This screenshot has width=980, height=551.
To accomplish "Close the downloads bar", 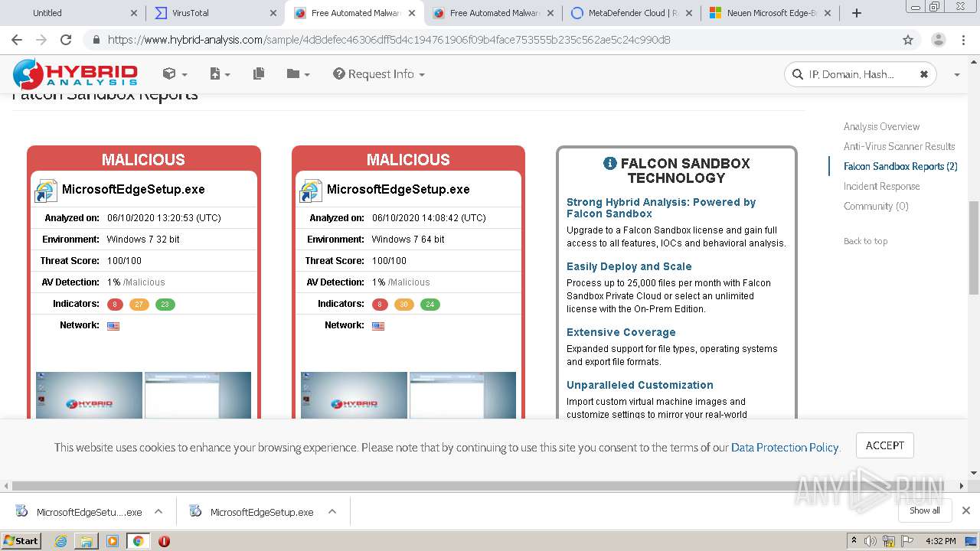I will [x=966, y=510].
